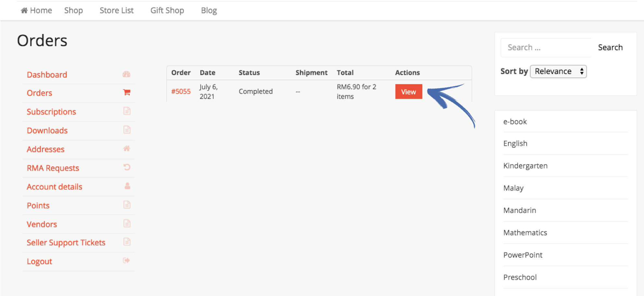
Task: Open Seller Support Tickets page
Action: (66, 243)
